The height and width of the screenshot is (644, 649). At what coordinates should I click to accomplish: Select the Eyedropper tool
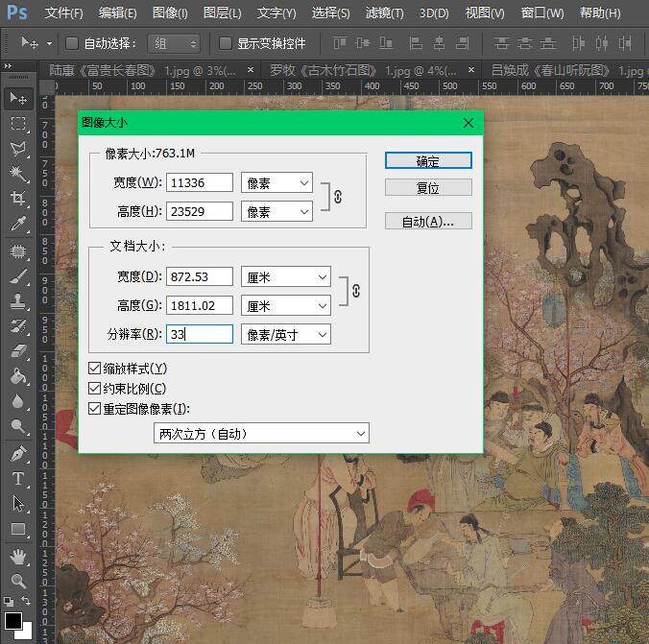[18, 224]
